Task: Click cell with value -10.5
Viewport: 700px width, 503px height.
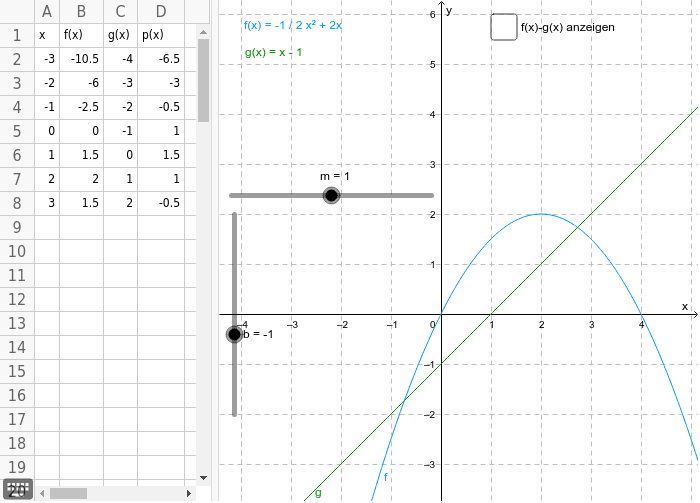Action: point(81,59)
